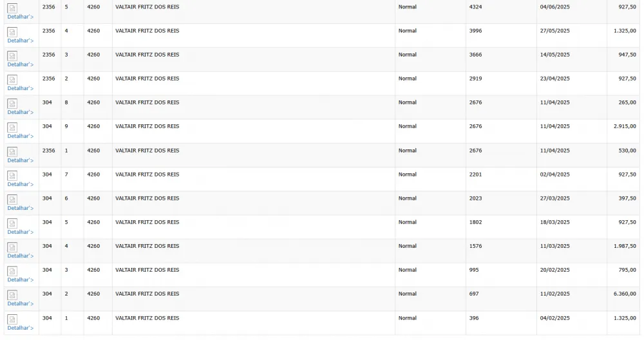The height and width of the screenshot is (340, 644).
Task: Open the document icon for the 27/03/2025 row
Action: click(x=12, y=200)
